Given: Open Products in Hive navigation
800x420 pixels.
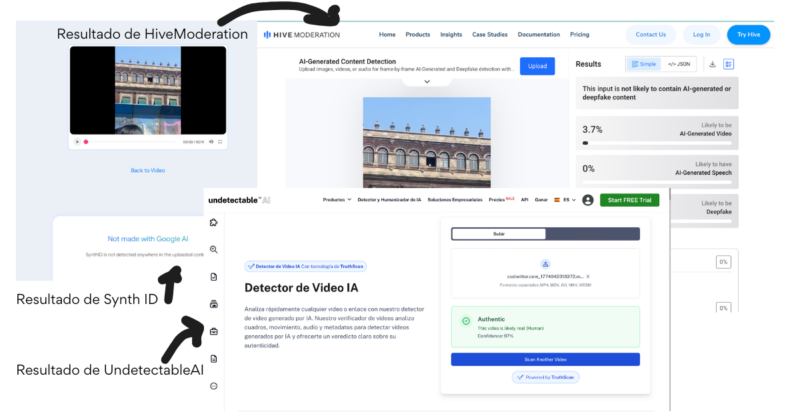Looking at the screenshot, I should pyautogui.click(x=418, y=35).
